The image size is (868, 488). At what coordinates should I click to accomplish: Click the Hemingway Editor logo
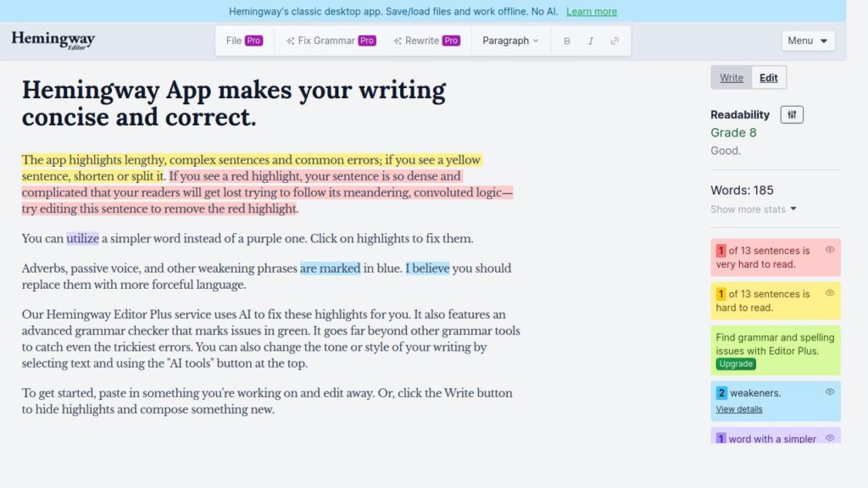[52, 39]
